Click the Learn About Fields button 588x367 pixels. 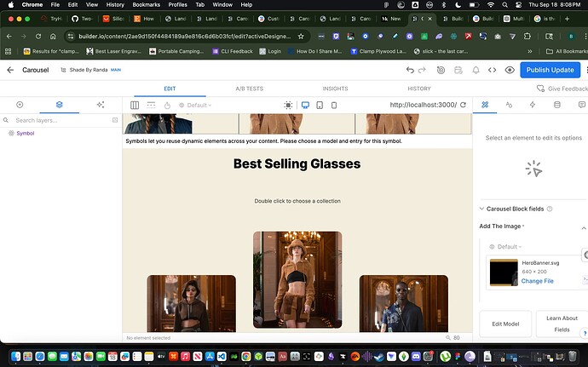562,324
